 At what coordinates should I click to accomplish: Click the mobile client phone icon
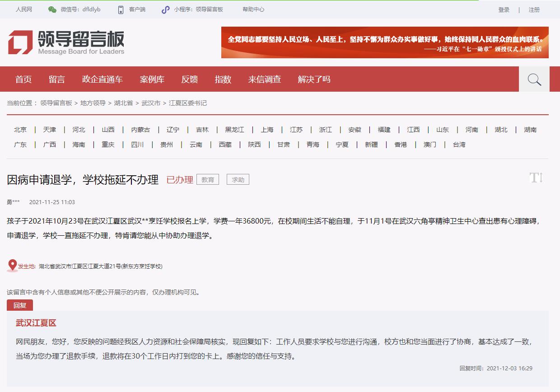[x=121, y=9]
